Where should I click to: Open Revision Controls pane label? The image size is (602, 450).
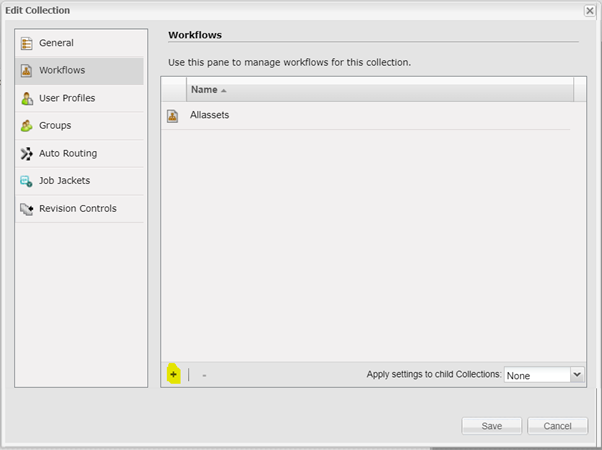click(x=78, y=208)
